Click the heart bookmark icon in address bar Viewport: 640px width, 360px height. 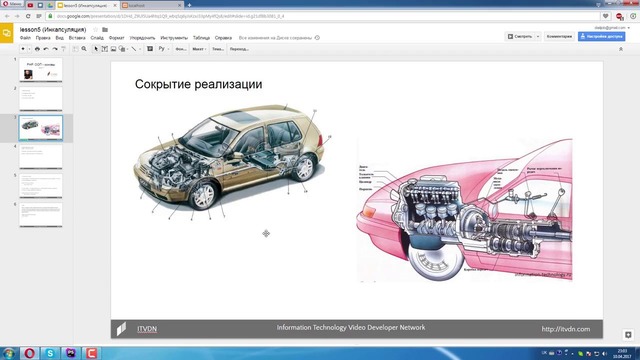(606, 16)
